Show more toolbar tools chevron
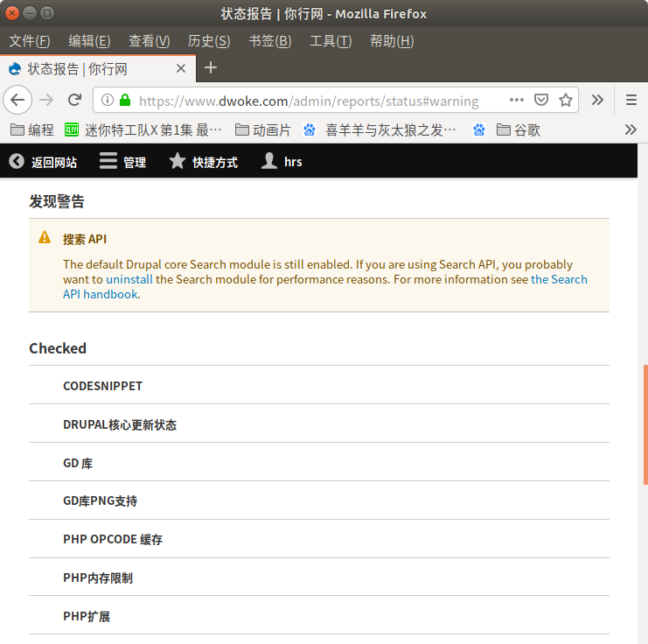The height and width of the screenshot is (644, 648). point(597,100)
